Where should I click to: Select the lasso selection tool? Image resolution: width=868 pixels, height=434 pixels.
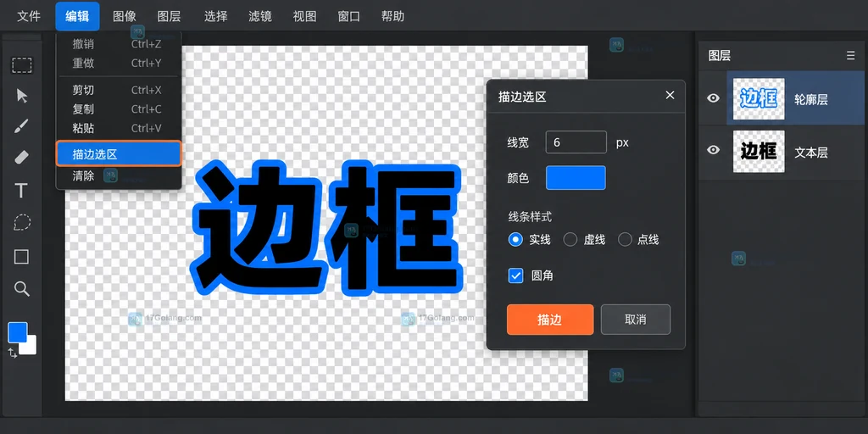[x=21, y=223]
